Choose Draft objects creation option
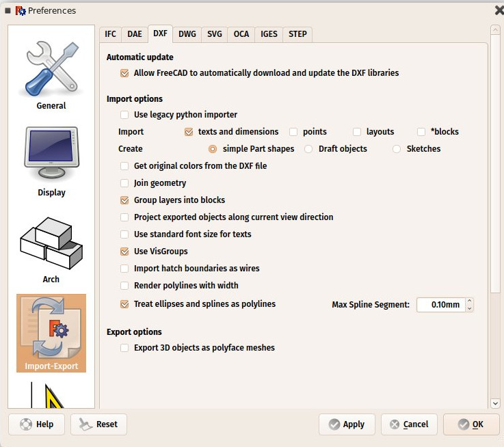The width and height of the screenshot is (504, 447). pyautogui.click(x=308, y=149)
